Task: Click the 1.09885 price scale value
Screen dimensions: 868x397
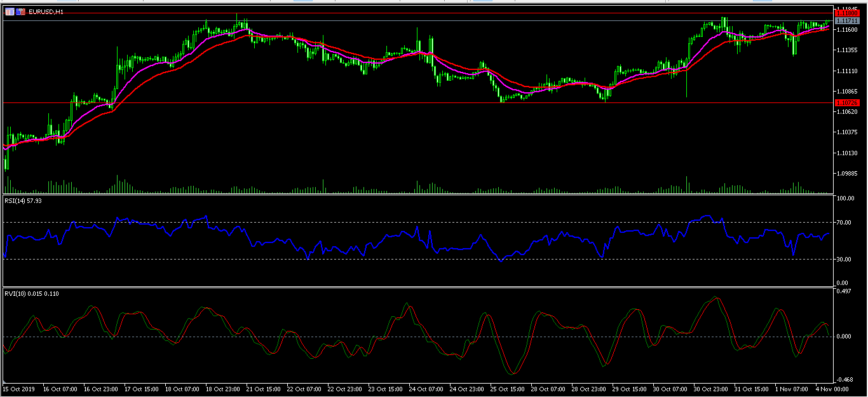Action: pyautogui.click(x=848, y=174)
